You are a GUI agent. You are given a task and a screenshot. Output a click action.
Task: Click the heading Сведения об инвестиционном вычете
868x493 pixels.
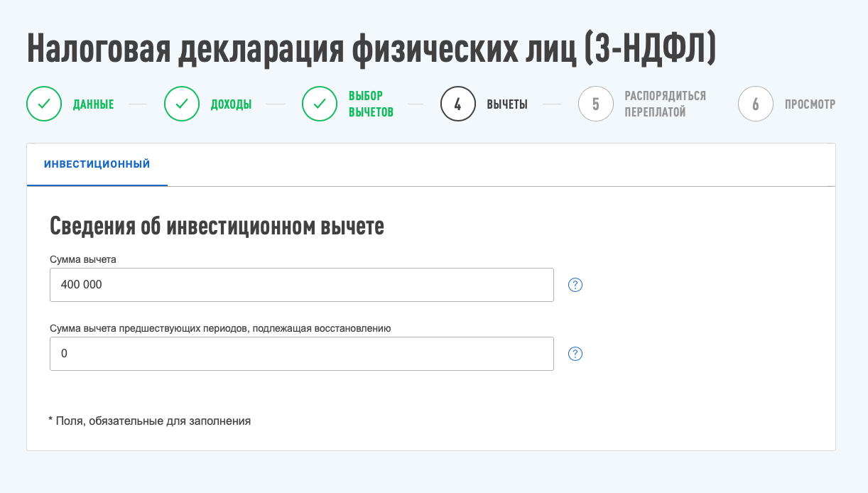tap(217, 227)
